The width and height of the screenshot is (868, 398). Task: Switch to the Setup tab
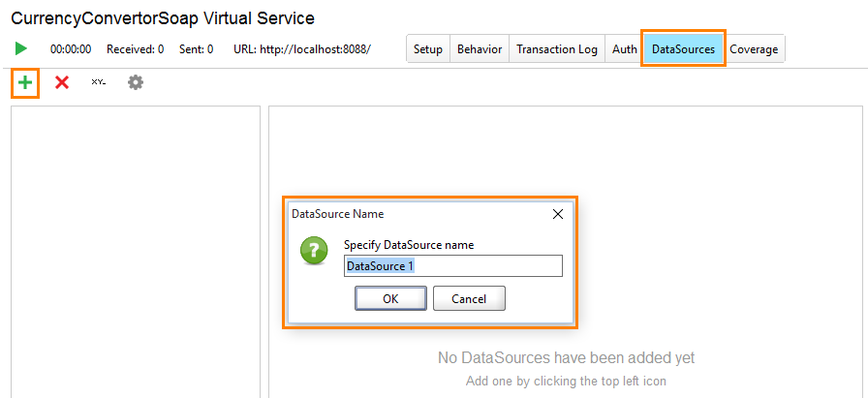pyautogui.click(x=428, y=49)
